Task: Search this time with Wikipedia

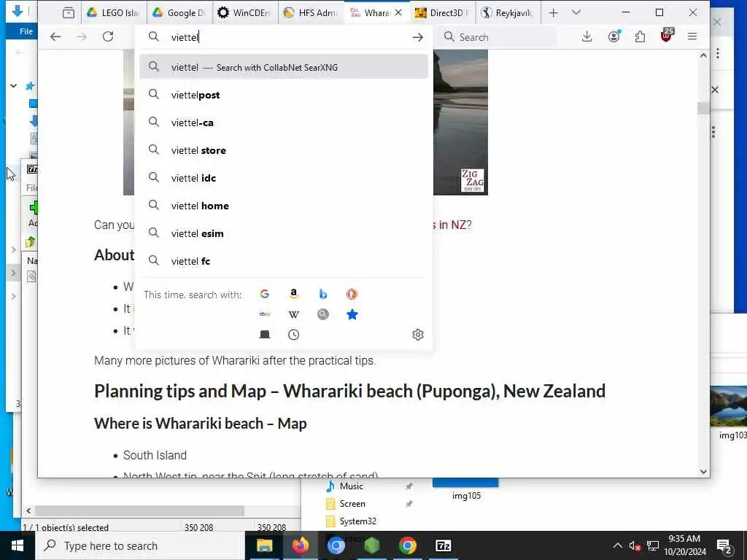Action: coord(294,314)
